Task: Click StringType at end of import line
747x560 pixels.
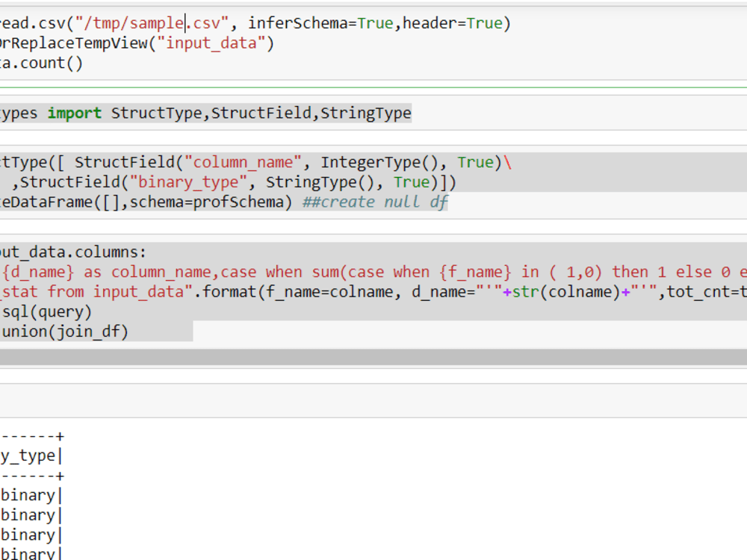Action: click(x=365, y=113)
